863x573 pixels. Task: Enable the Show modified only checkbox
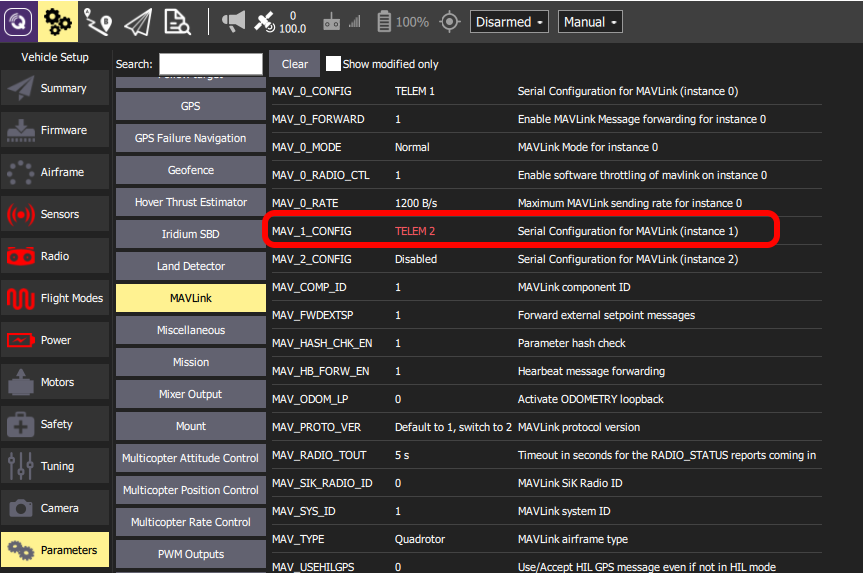(334, 64)
